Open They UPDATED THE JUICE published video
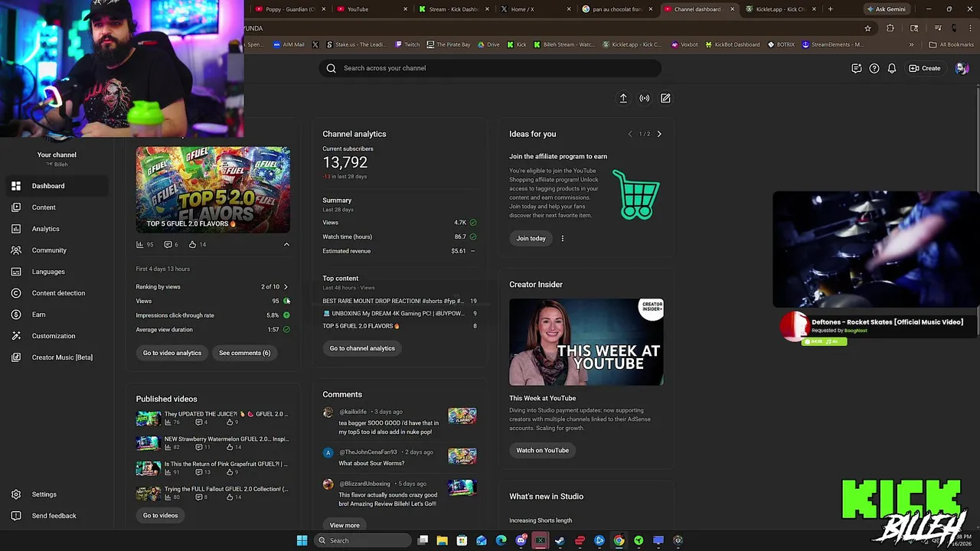Viewport: 980px width, 551px height. coord(212,418)
